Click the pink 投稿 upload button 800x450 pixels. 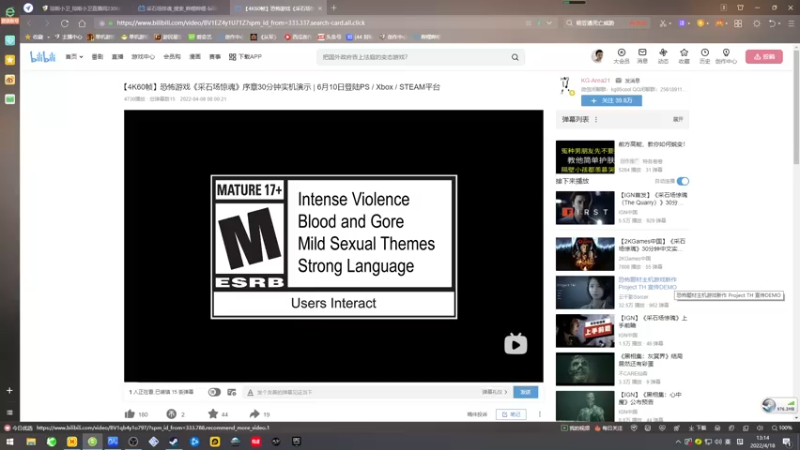pos(764,57)
